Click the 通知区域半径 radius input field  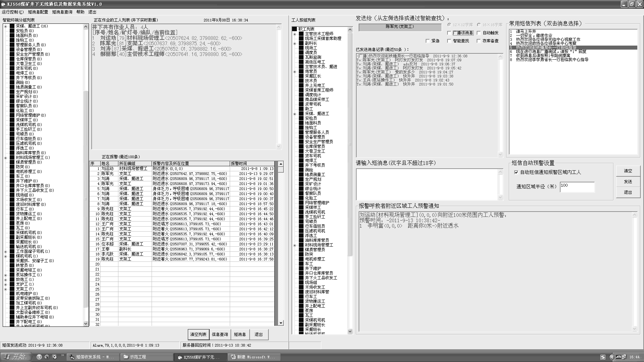point(577,186)
